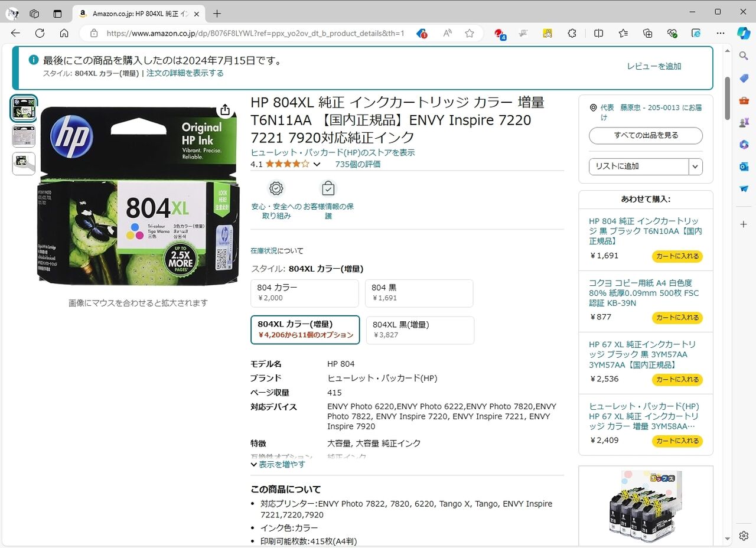Viewport: 756px width, 548px height.
Task: Open Microsoft 365 in the sidebar
Action: coord(744,145)
